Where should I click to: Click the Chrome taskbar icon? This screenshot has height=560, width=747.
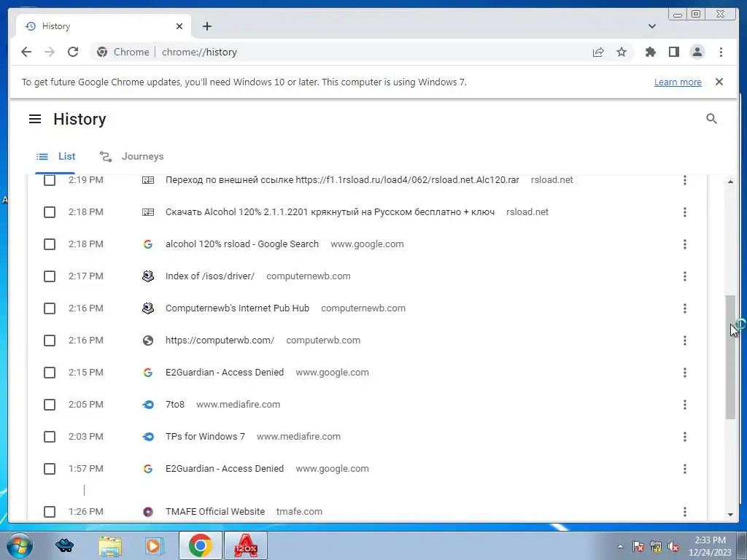pyautogui.click(x=201, y=545)
